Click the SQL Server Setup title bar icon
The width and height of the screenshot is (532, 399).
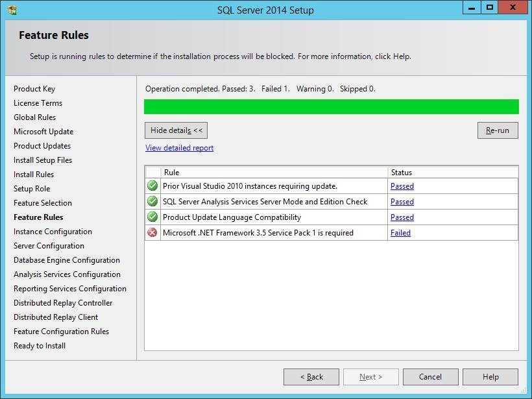(x=12, y=10)
